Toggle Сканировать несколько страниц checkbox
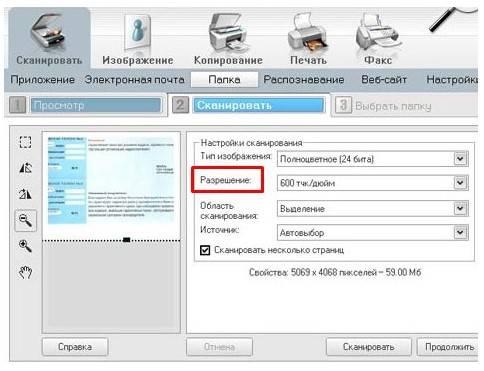Image resolution: width=484 pixels, height=371 pixels. 205,250
